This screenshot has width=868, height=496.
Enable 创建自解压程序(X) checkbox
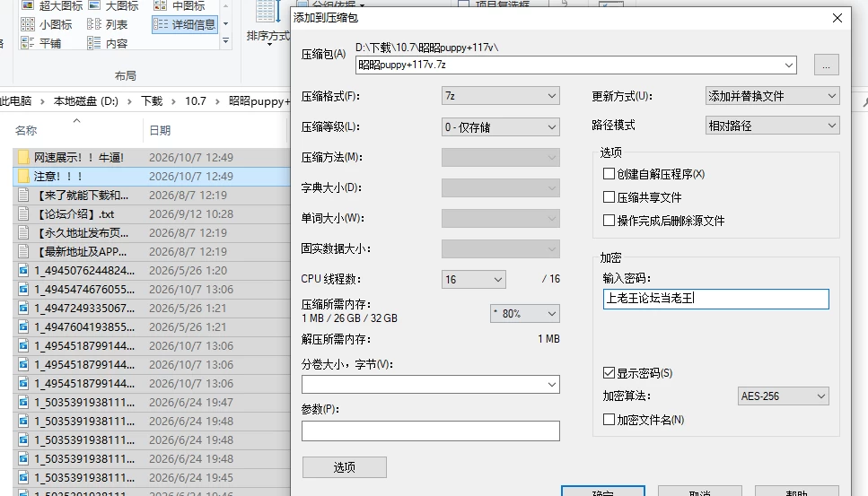click(x=609, y=174)
